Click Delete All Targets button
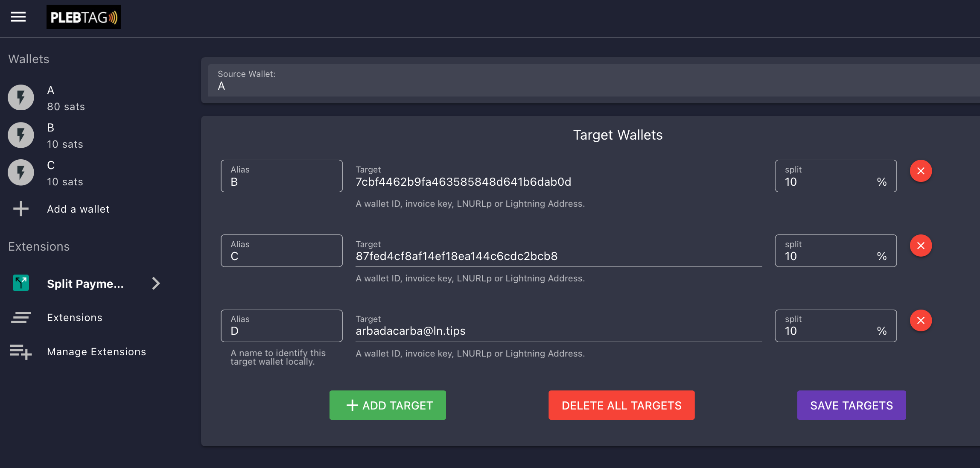This screenshot has height=468, width=980. 621,405
